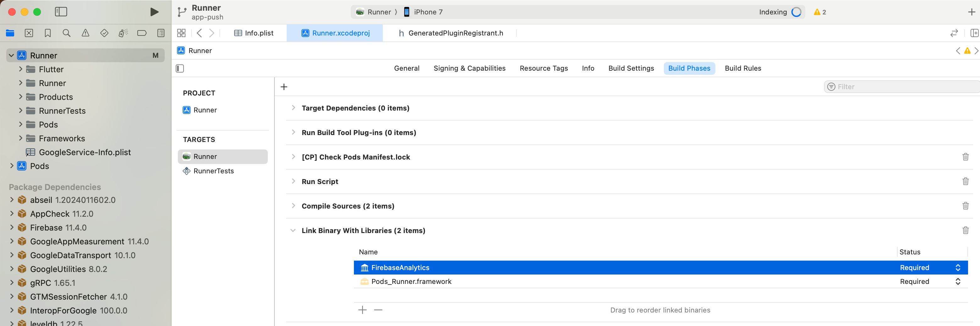Open the Build Rules tab

pos(743,68)
